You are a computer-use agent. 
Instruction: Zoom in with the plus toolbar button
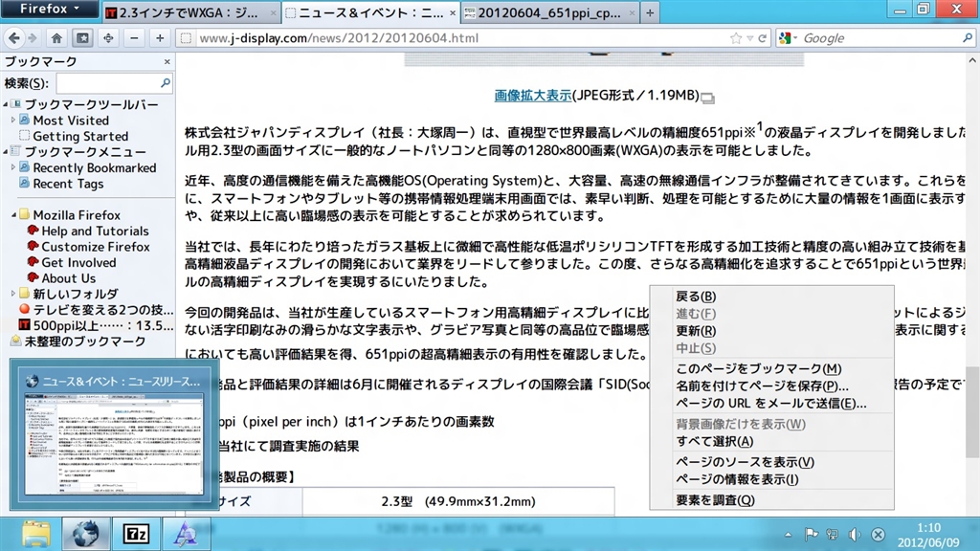coord(160,38)
